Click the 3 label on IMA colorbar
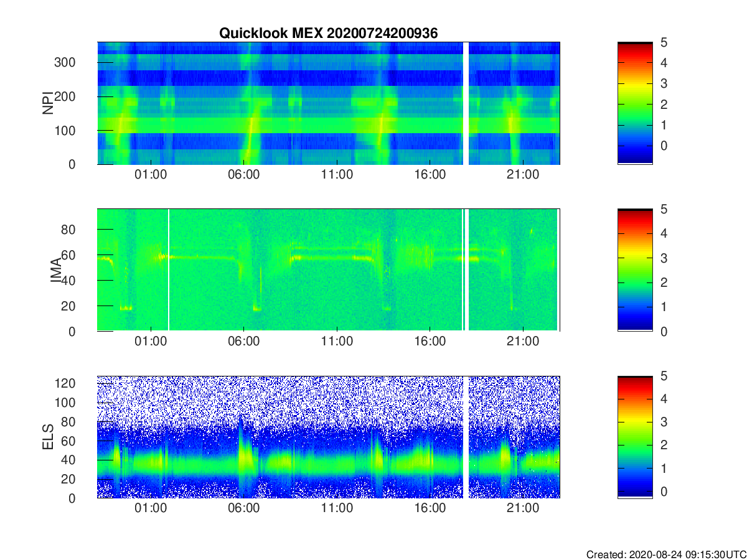 [x=664, y=258]
